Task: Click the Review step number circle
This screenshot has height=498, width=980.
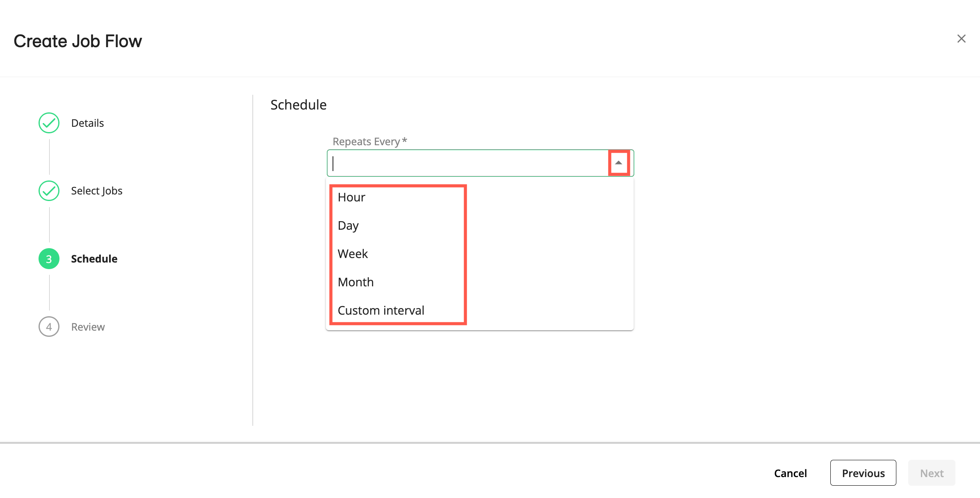Action: pyautogui.click(x=48, y=327)
